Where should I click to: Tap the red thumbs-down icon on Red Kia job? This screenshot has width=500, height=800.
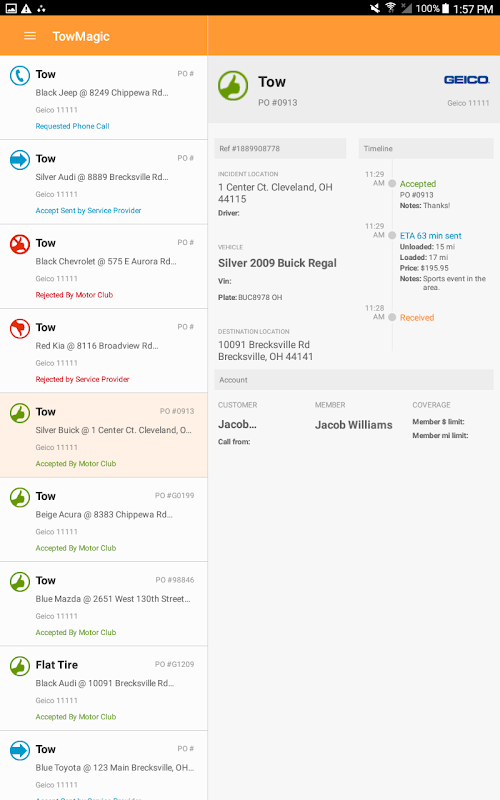[x=20, y=328]
